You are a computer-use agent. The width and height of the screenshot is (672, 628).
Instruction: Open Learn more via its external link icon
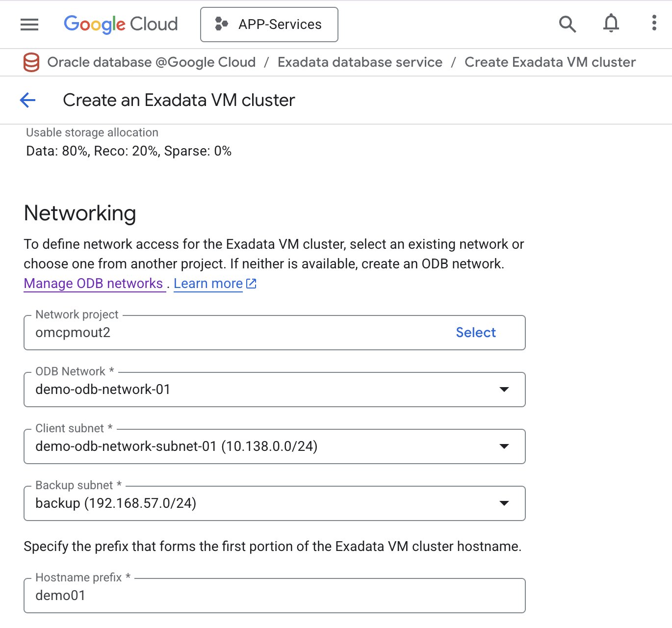click(251, 284)
